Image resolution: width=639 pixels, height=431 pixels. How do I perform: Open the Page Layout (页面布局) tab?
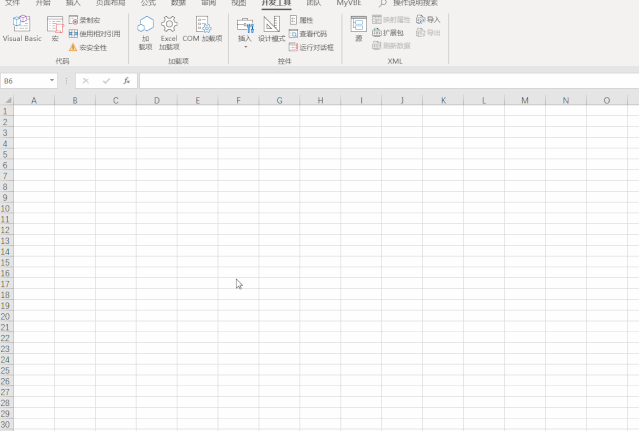click(x=110, y=3)
